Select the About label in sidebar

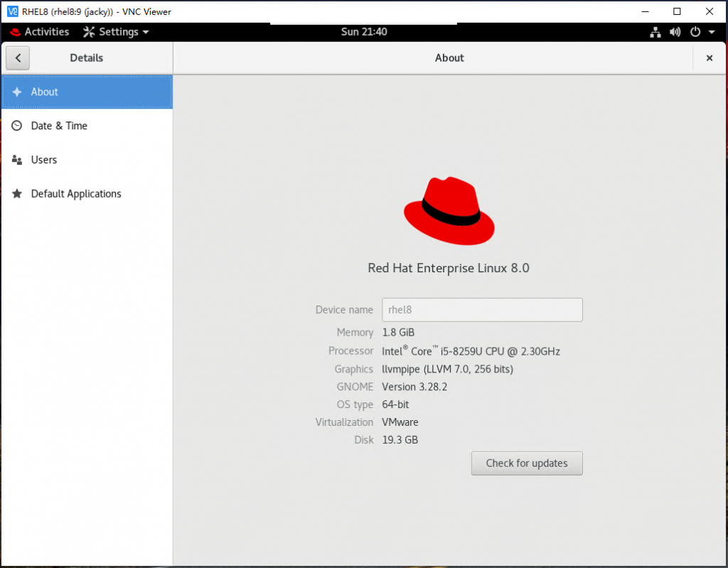[45, 92]
